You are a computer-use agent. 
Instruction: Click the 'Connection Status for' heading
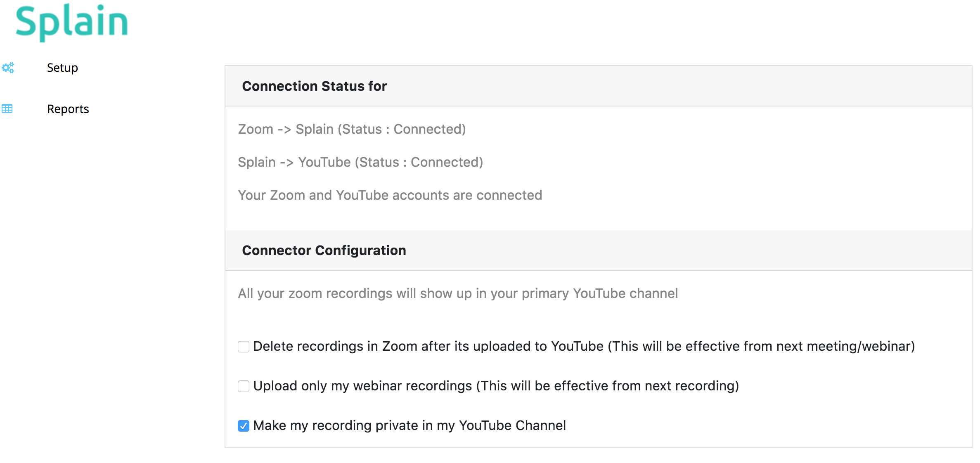point(314,86)
